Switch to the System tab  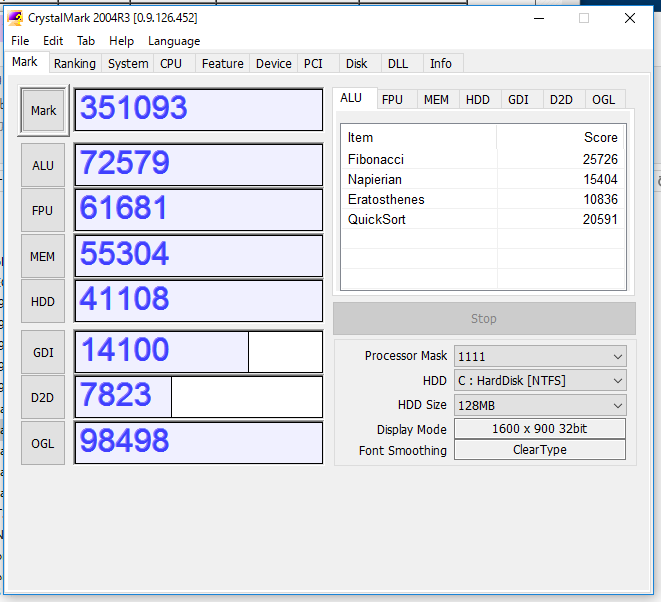click(128, 64)
